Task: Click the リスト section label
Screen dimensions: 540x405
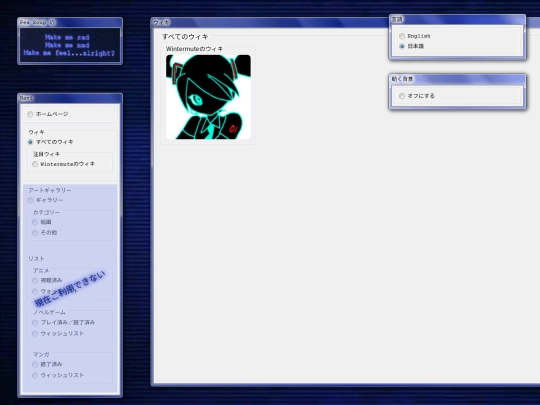Action: tap(36, 259)
